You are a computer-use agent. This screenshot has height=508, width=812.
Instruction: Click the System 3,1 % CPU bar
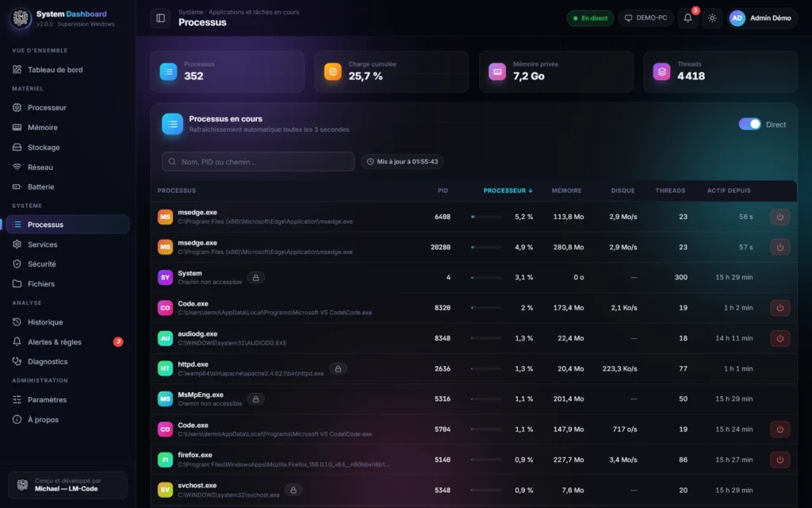[x=486, y=278]
